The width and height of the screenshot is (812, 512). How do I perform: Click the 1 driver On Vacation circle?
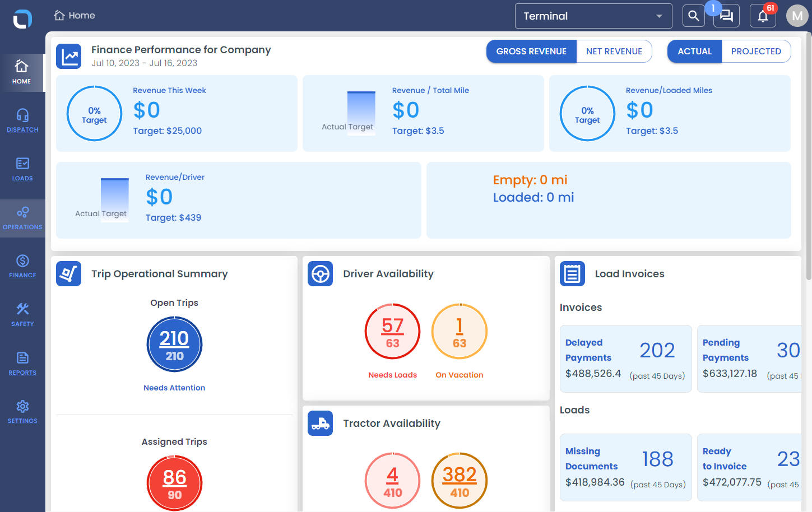tap(460, 332)
